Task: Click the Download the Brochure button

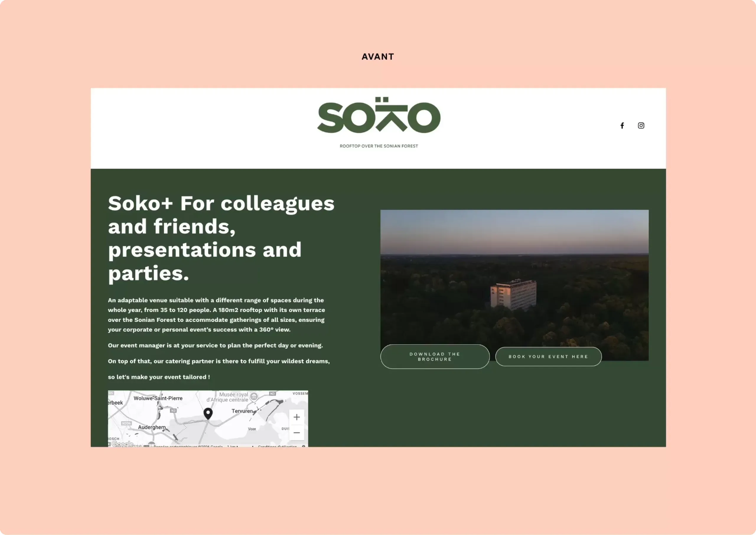Action: click(x=435, y=357)
